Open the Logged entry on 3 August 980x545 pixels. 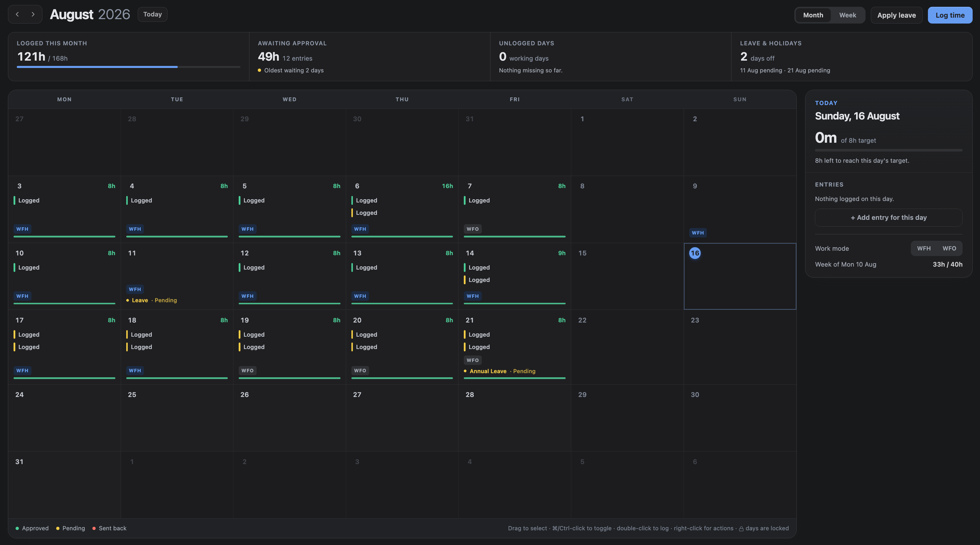[64, 200]
